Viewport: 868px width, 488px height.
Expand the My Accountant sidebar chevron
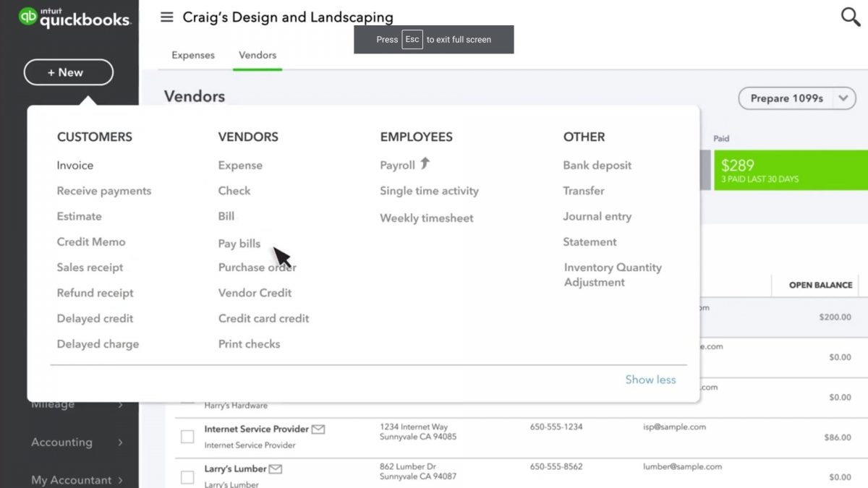(x=121, y=479)
